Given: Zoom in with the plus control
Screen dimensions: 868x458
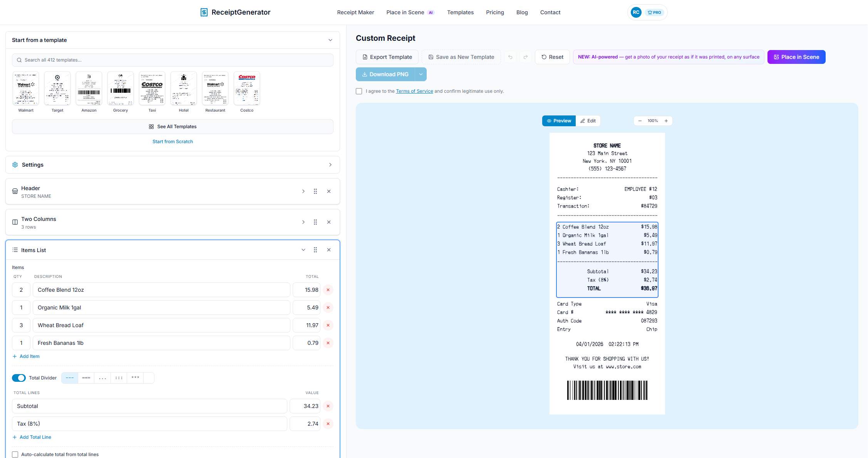Looking at the screenshot, I should [x=666, y=120].
